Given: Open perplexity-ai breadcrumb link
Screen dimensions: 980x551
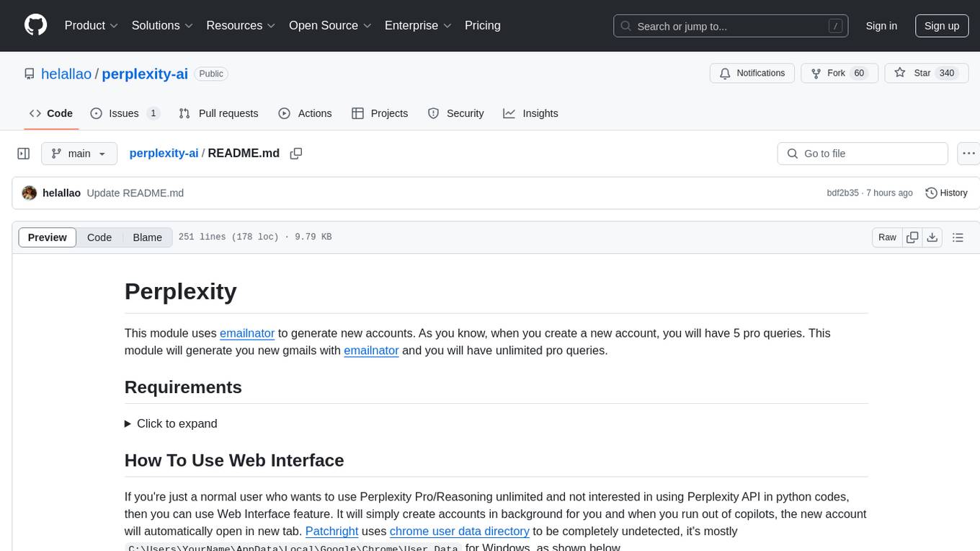Looking at the screenshot, I should click(x=164, y=153).
